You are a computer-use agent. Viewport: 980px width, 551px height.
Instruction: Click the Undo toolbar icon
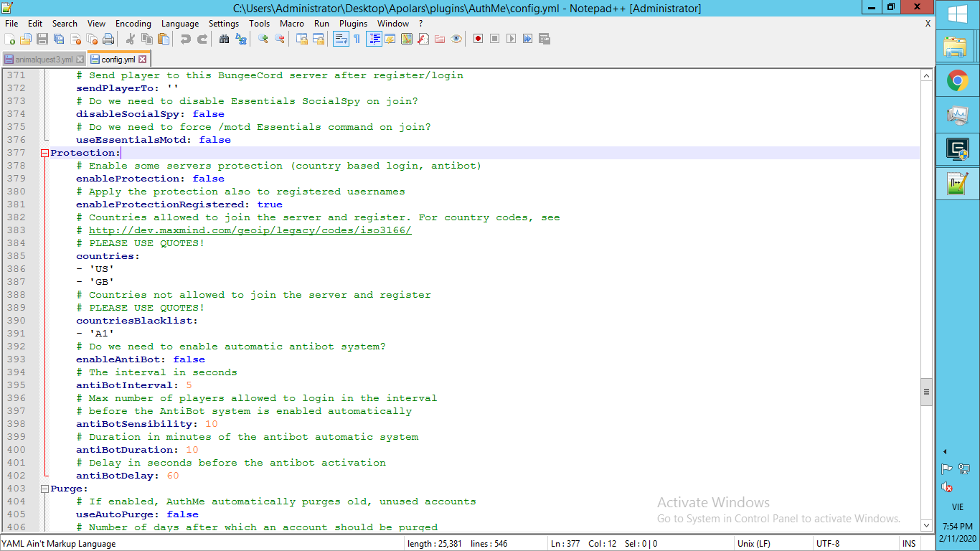point(185,39)
